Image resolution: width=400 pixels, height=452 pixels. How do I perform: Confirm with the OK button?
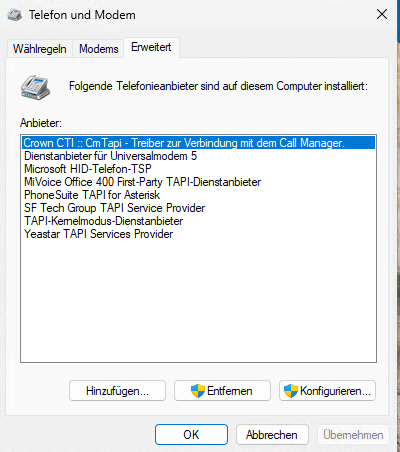(x=191, y=435)
